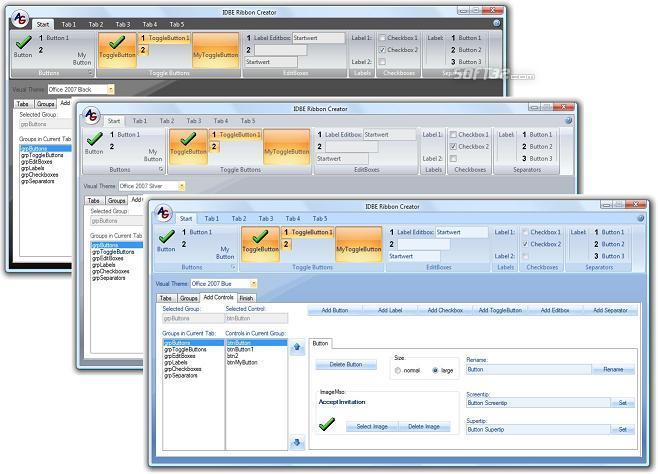The image size is (658, 474).
Task: Open Buttons group dialog launcher in silver window
Action: pos(161,169)
